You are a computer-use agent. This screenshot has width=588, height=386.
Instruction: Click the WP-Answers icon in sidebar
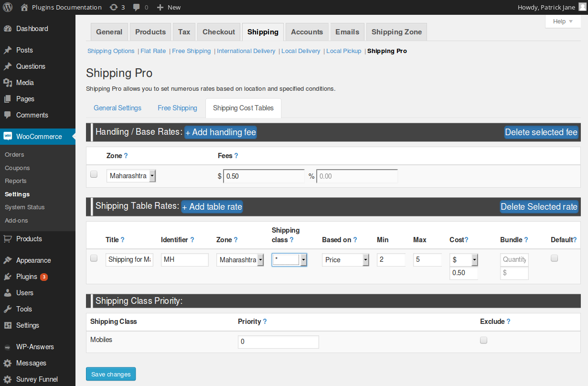[8, 347]
